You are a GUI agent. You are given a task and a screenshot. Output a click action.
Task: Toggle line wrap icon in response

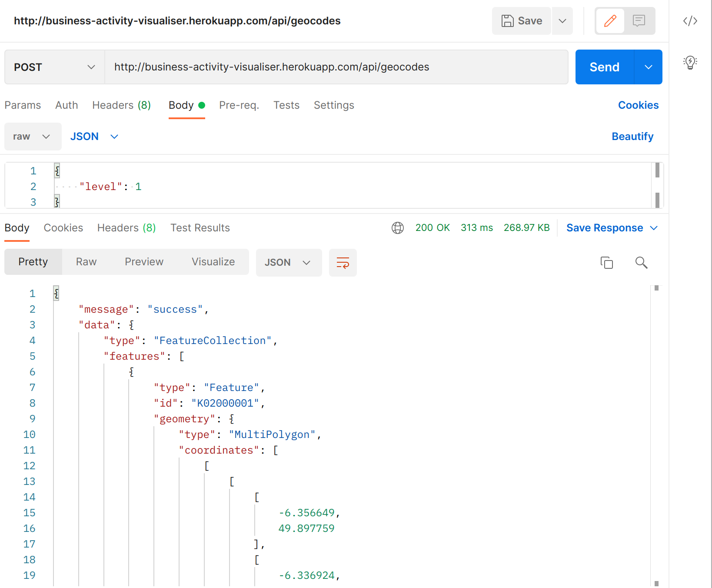click(343, 263)
